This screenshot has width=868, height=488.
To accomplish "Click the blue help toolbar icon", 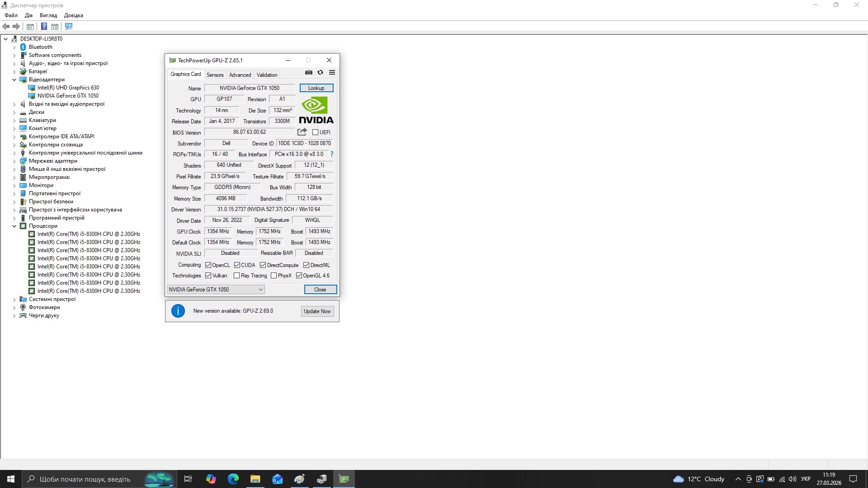I will tap(44, 26).
